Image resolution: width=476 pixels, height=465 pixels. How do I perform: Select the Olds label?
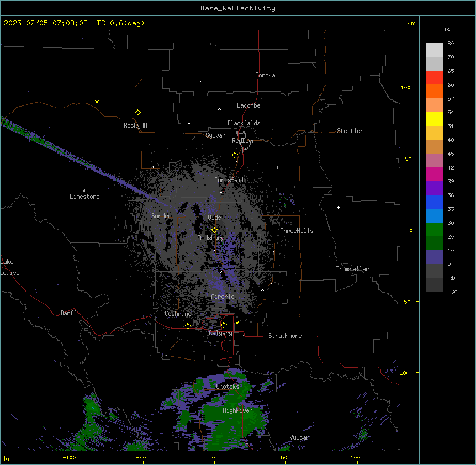pos(214,218)
